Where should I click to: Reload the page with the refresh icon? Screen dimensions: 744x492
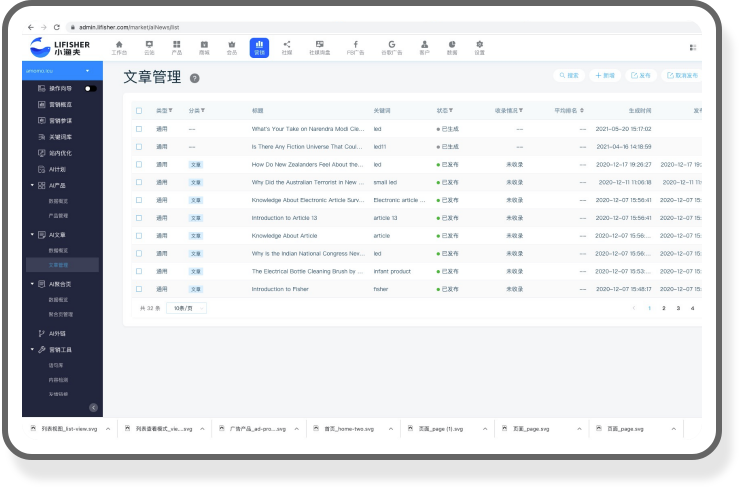[x=57, y=28]
